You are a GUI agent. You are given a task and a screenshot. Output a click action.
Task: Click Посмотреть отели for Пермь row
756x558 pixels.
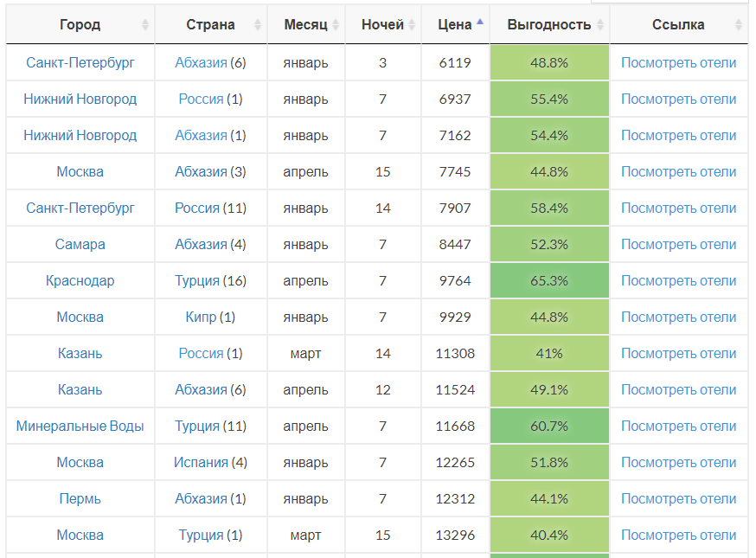(x=678, y=498)
